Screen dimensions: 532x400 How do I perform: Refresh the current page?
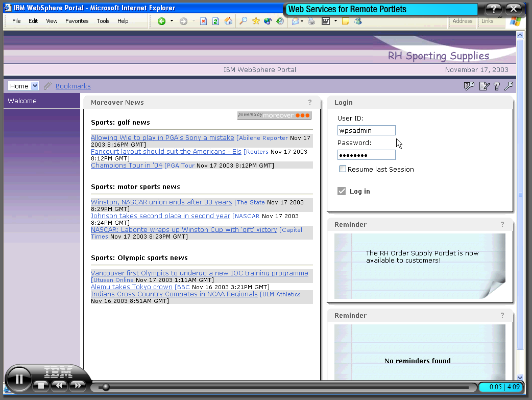(x=215, y=21)
